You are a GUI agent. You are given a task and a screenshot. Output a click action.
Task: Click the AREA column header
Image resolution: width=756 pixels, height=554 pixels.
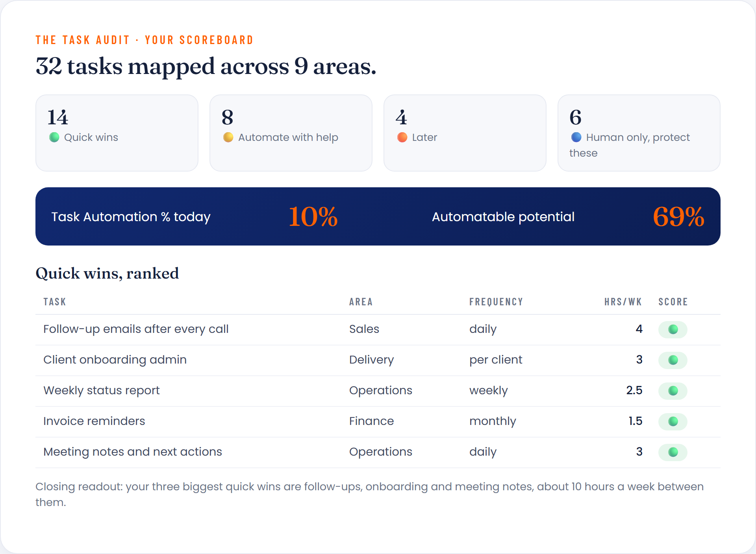361,302
